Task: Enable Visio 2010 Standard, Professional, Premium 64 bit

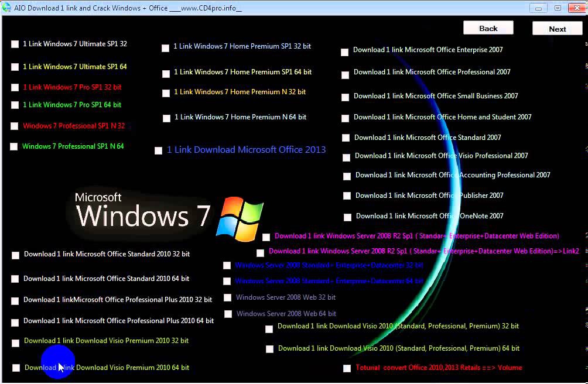Action: click(269, 349)
